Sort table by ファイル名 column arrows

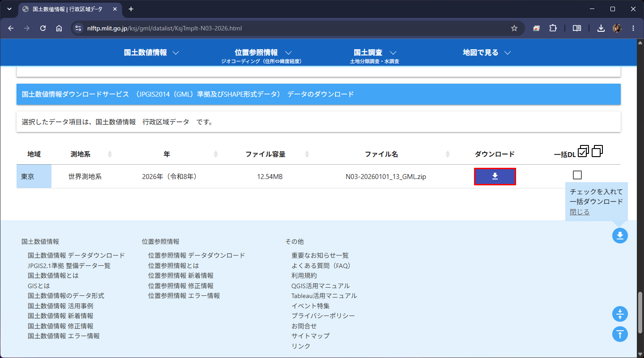point(448,154)
